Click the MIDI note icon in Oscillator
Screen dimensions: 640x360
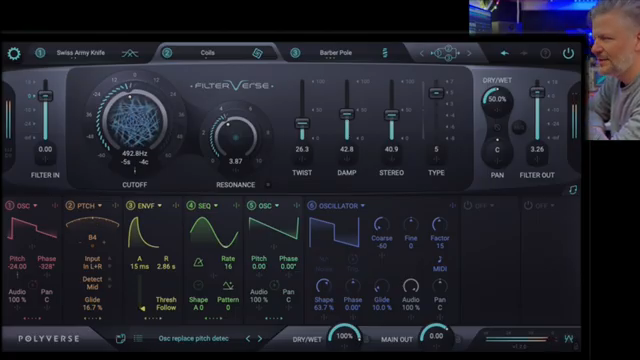point(440,260)
